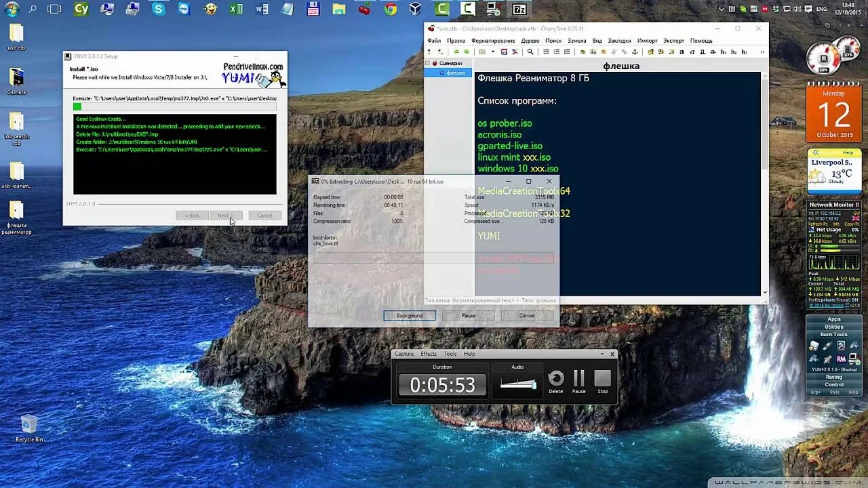Open CherryTree from the taskbar

point(364,9)
